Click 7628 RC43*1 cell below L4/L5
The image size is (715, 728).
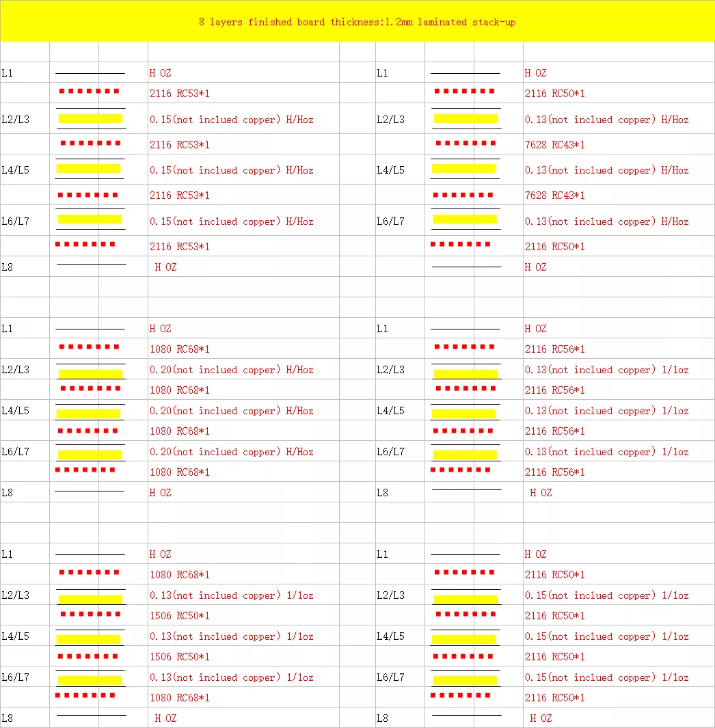coord(554,196)
